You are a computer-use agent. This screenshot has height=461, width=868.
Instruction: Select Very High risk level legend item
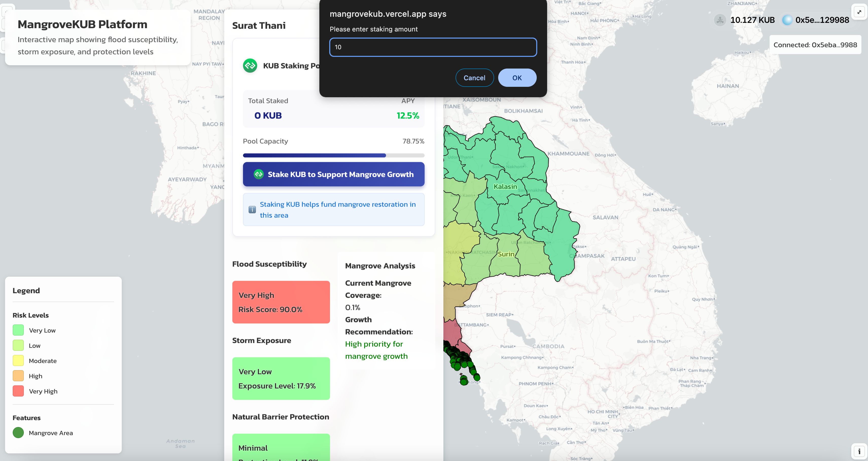(42, 391)
